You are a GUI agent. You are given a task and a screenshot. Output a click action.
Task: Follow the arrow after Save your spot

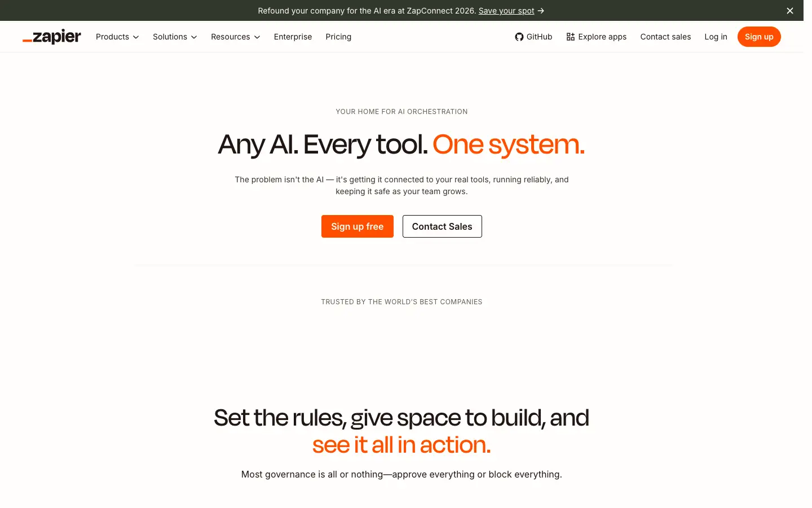point(541,11)
